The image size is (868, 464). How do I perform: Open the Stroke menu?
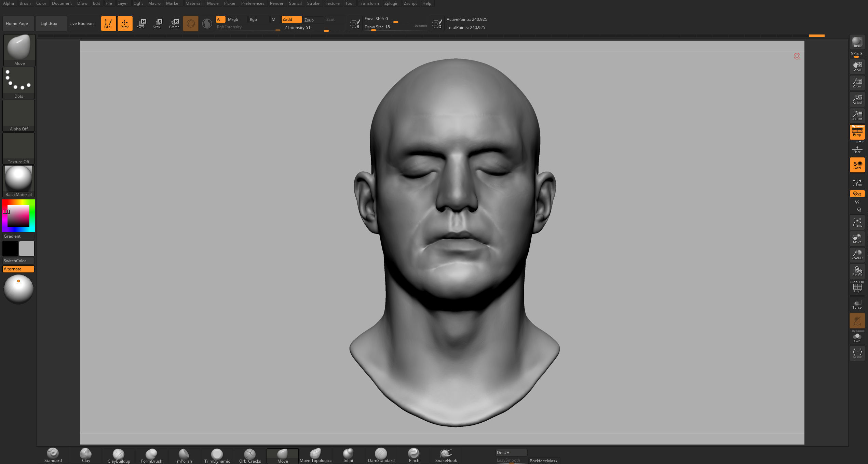(x=313, y=3)
